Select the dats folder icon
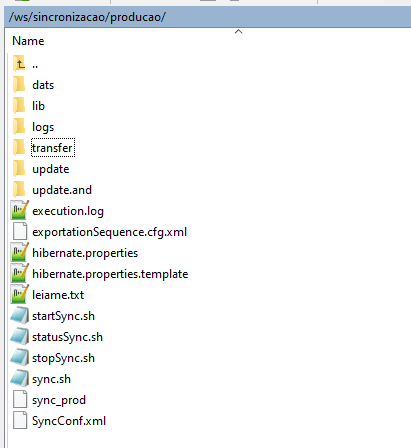 19,85
